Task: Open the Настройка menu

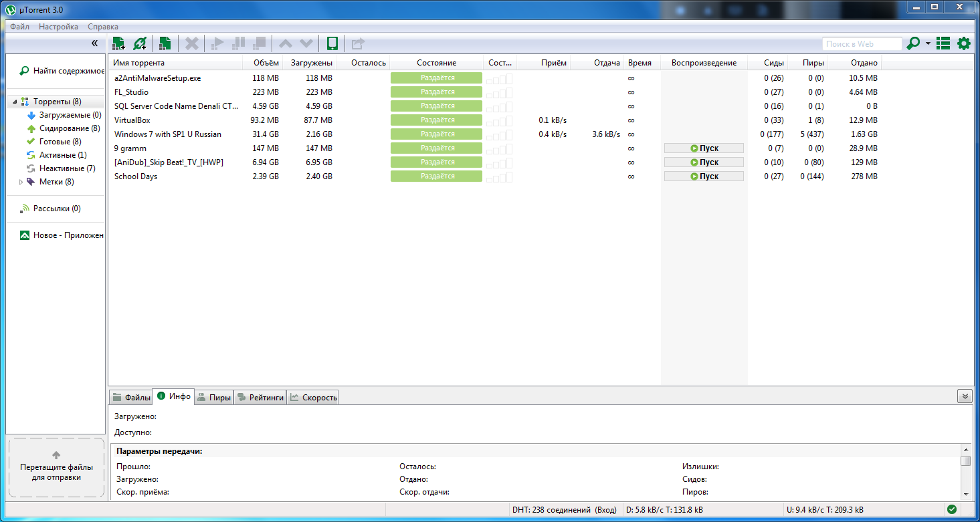Action: tap(58, 27)
